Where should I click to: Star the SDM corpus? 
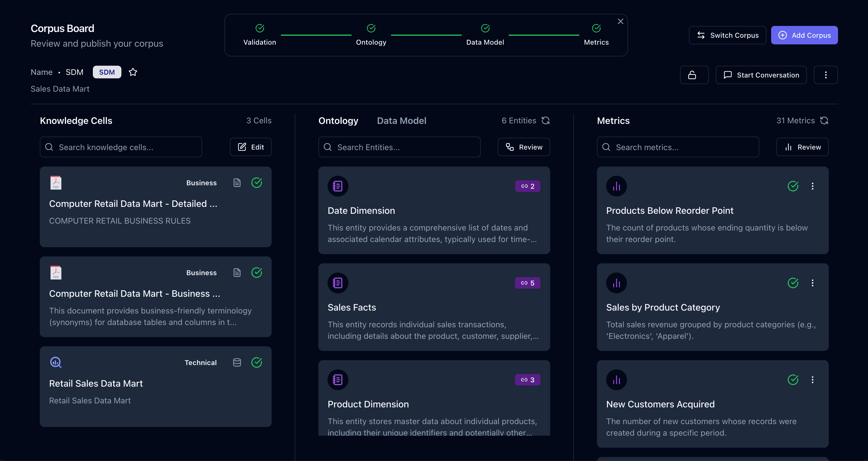pyautogui.click(x=133, y=72)
